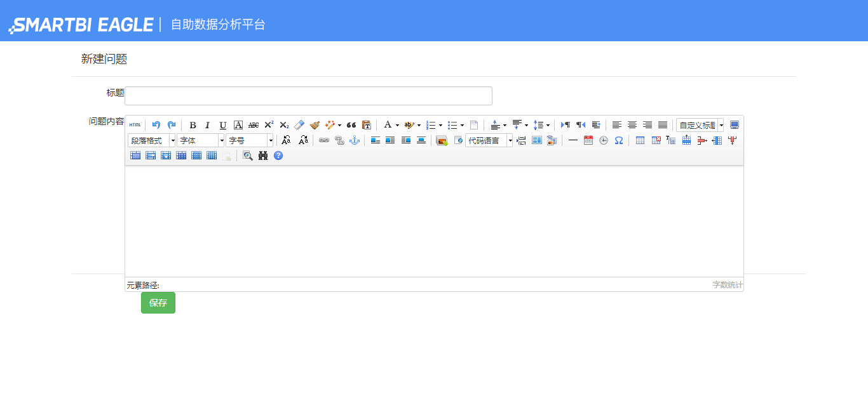Open editor help question mark
This screenshot has width=868, height=417.
click(278, 156)
